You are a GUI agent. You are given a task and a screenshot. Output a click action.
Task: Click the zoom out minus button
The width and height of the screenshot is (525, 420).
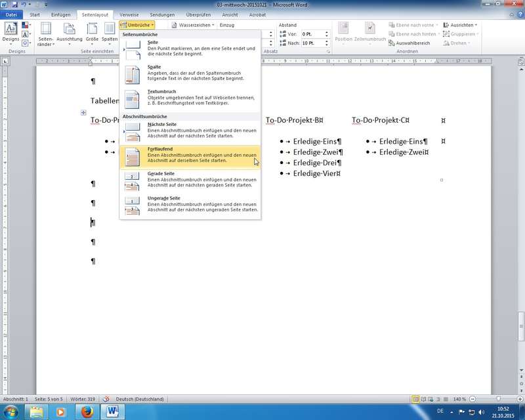click(472, 399)
